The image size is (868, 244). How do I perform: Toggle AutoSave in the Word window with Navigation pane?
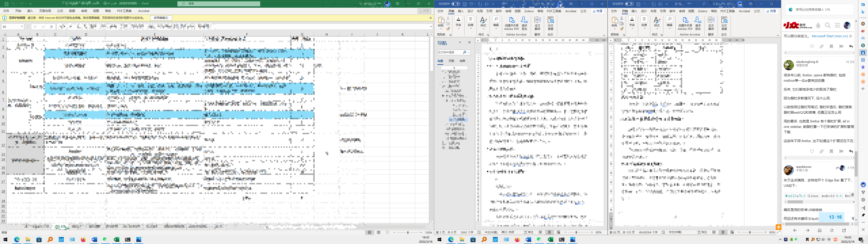click(x=455, y=4)
